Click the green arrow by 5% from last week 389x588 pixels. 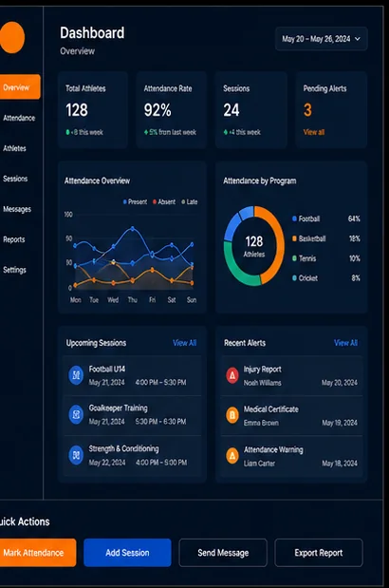tap(146, 132)
